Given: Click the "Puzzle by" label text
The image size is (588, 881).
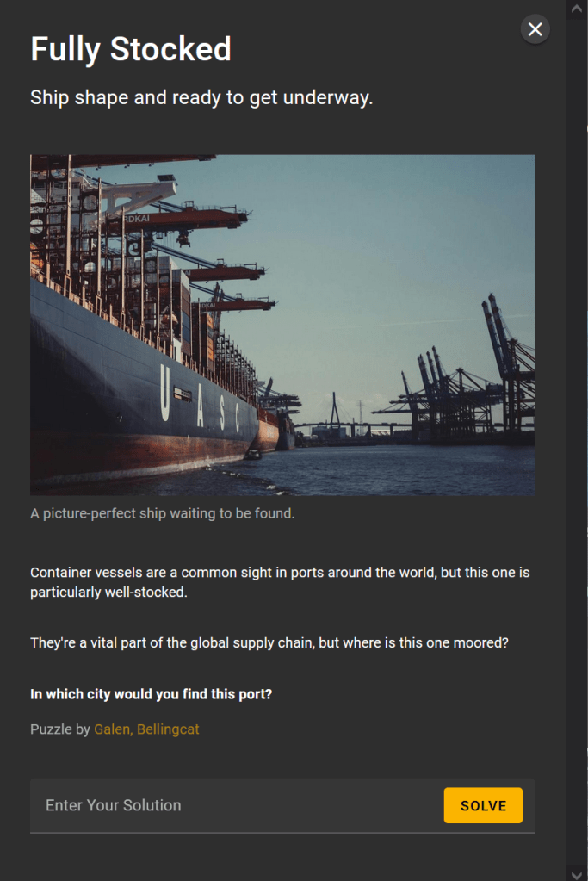Looking at the screenshot, I should pos(59,729).
